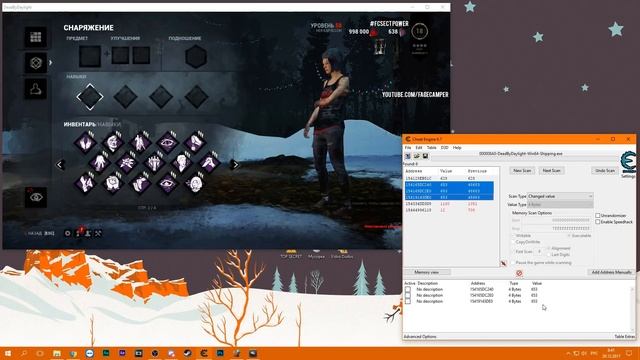Tick the Enable Speedhack checkbox

point(598,222)
